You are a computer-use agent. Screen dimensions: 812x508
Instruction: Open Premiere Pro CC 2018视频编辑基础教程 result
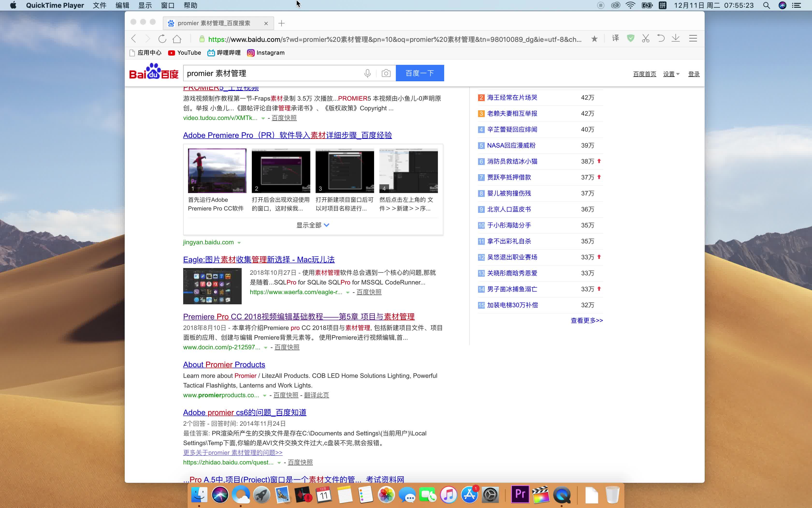(299, 316)
